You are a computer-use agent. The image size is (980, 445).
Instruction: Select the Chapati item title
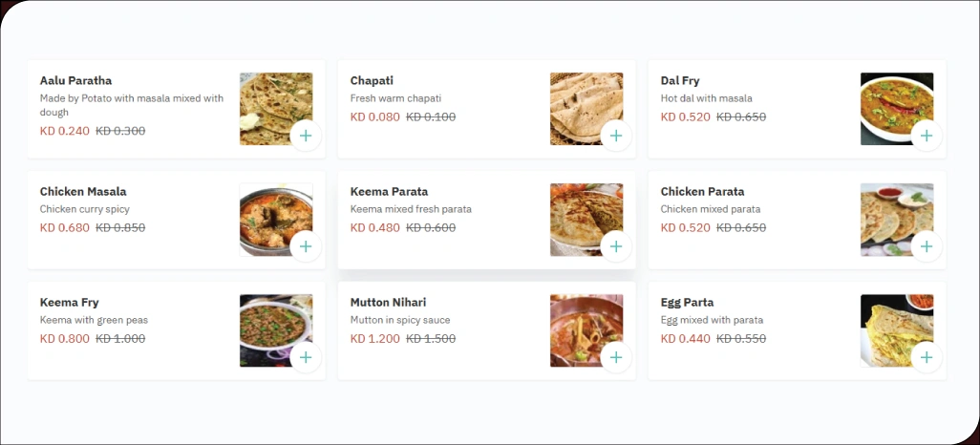point(372,81)
